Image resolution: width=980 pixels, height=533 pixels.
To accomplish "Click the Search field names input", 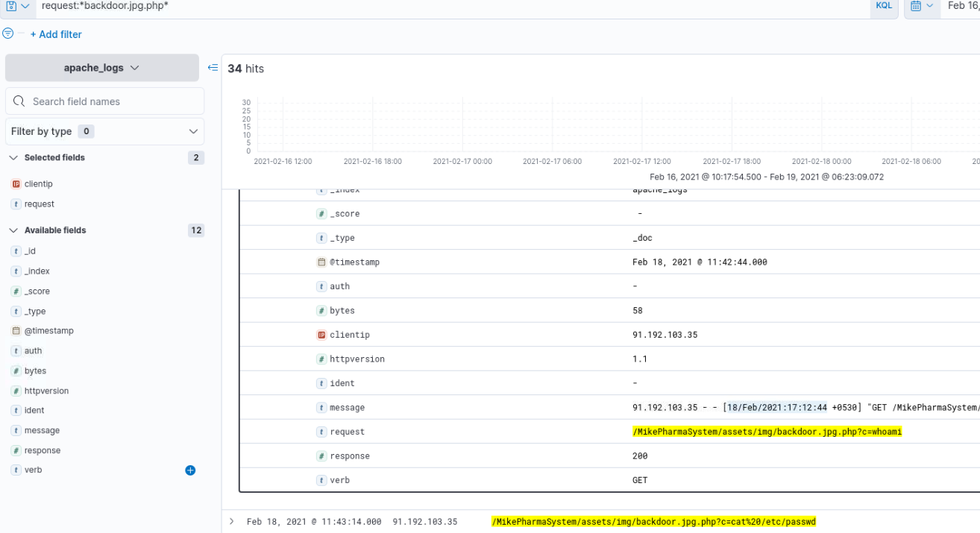I will point(112,101).
